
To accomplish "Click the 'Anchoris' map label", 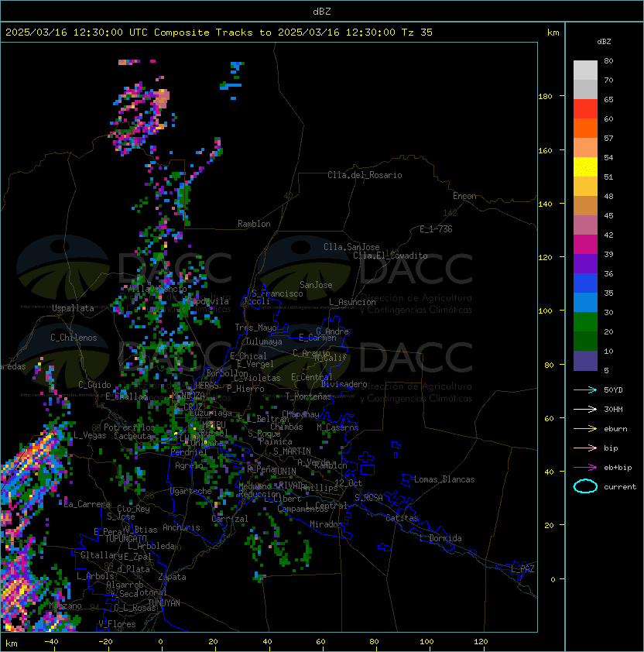I will coord(181,527).
